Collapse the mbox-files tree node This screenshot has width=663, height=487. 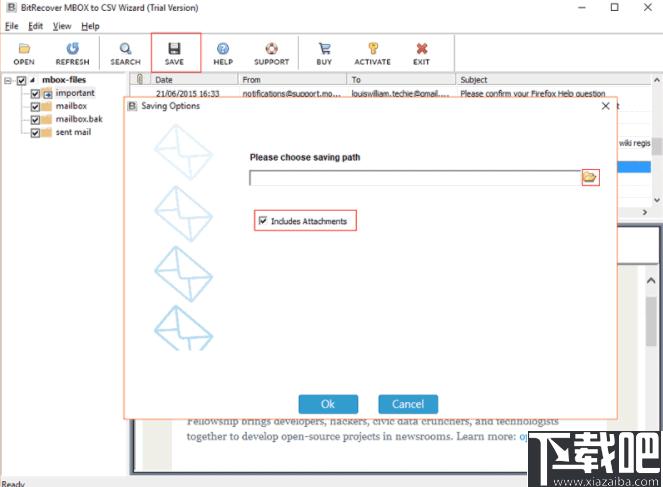click(x=8, y=80)
